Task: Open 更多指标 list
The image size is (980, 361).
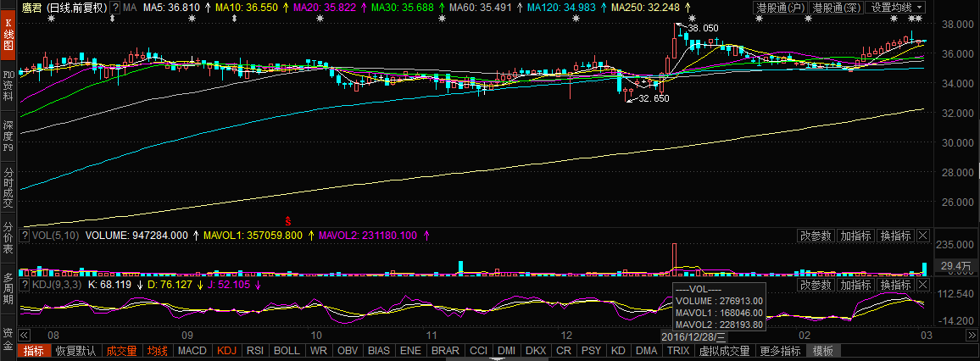Action: coord(781,351)
